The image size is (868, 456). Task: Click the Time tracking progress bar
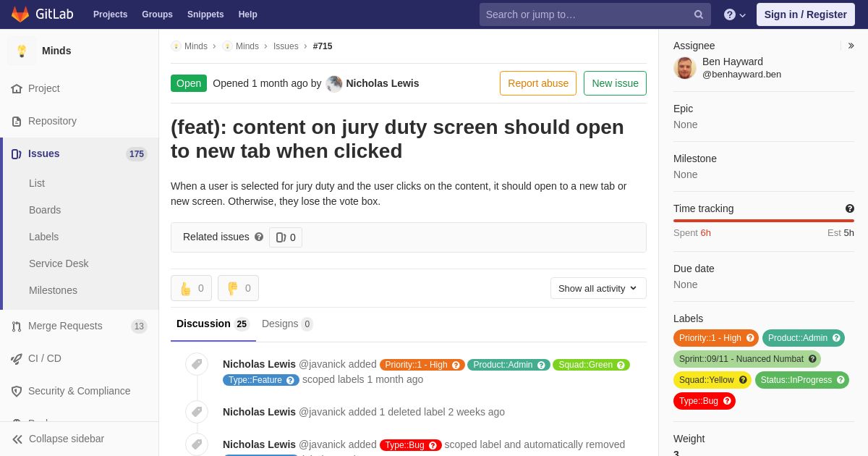(x=764, y=221)
